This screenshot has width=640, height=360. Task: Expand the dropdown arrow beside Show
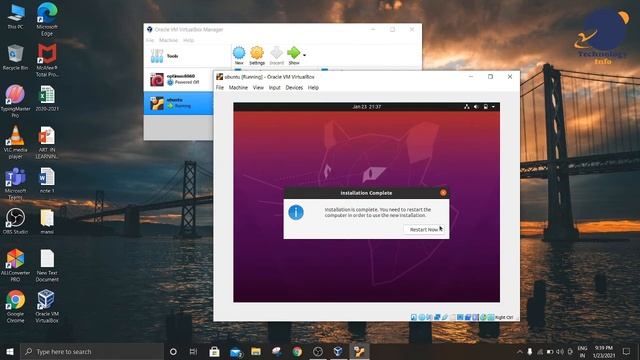coord(304,55)
